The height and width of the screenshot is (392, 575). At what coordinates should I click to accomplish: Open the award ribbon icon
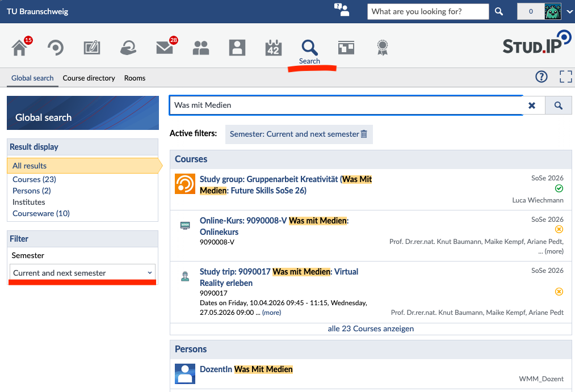383,48
